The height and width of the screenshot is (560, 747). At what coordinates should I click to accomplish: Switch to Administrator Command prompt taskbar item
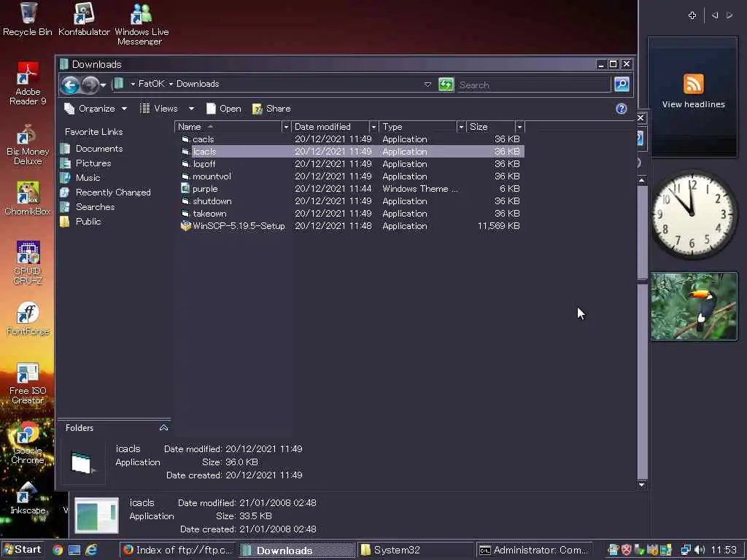(534, 550)
